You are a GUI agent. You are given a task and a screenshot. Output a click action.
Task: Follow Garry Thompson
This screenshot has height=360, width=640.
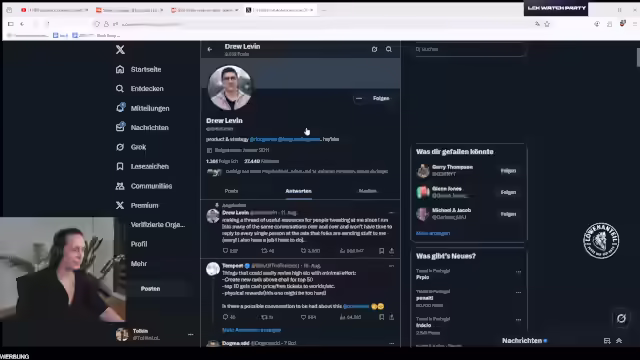click(508, 171)
